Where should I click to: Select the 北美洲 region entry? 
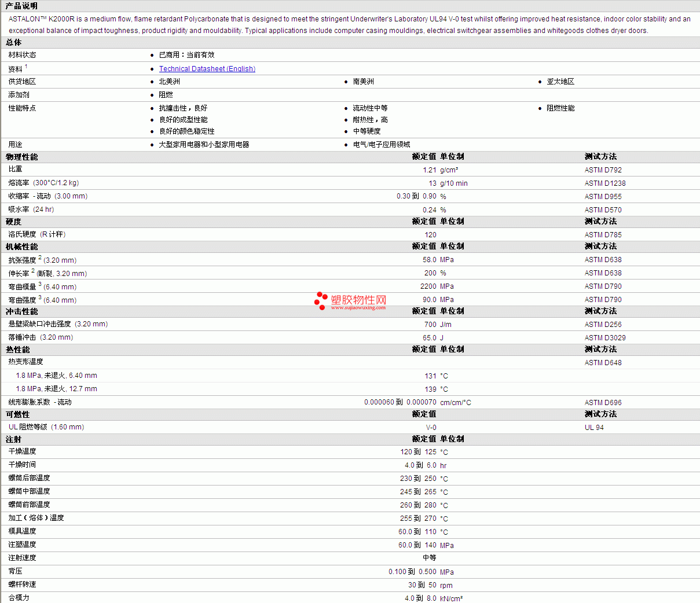pyautogui.click(x=170, y=82)
